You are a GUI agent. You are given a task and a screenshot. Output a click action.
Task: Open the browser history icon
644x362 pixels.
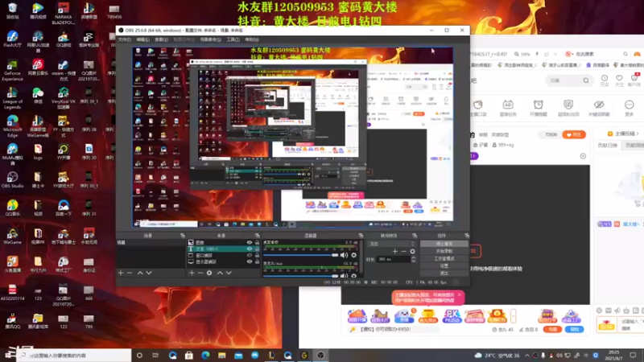[x=605, y=80]
